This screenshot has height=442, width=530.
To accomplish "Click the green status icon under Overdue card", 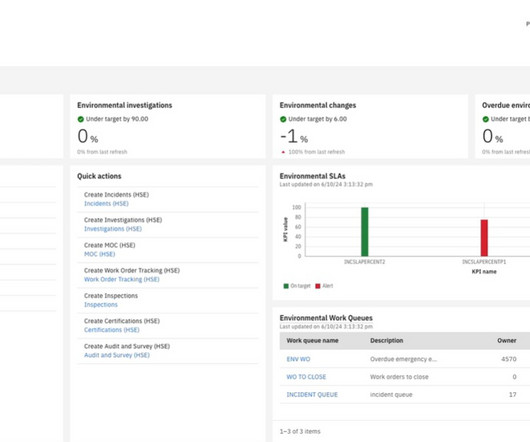I will point(485,119).
